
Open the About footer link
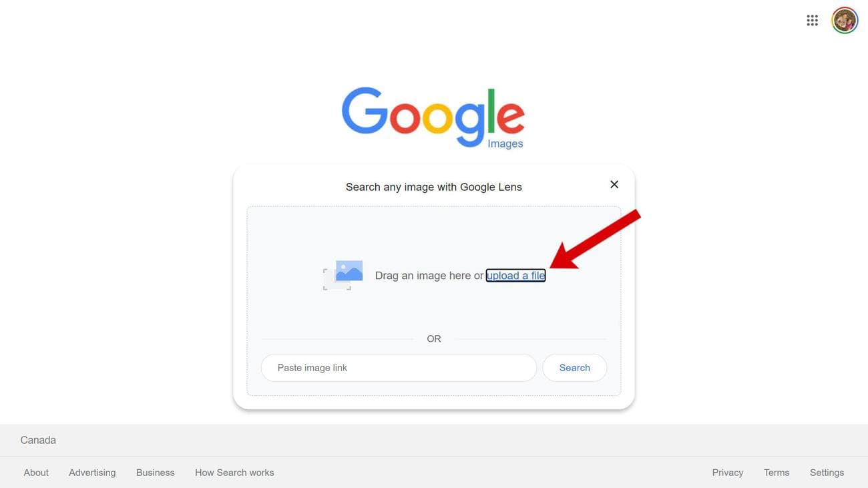pyautogui.click(x=36, y=473)
